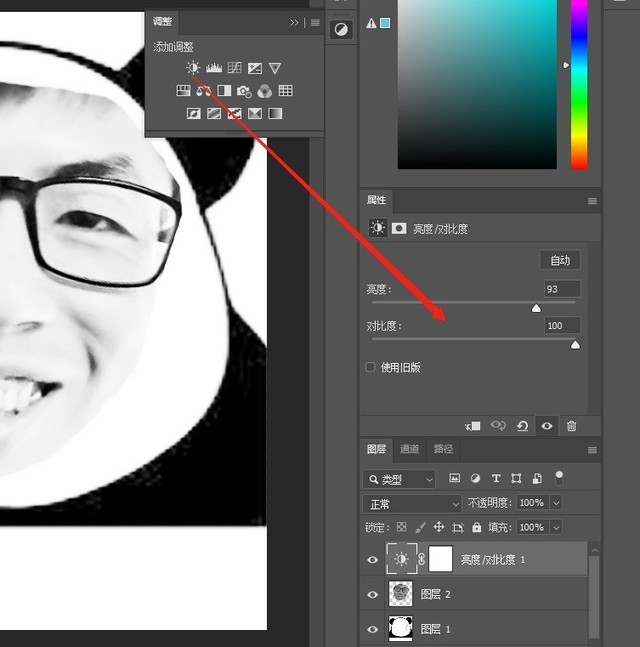This screenshot has height=647, width=640.
Task: Add a Channel Mixer adjustment
Action: pyautogui.click(x=265, y=91)
